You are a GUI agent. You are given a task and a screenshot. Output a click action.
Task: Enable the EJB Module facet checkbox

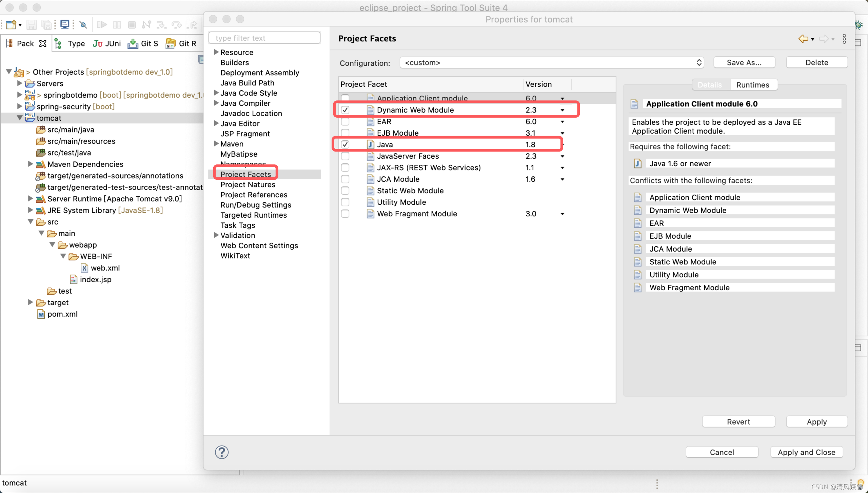pos(345,133)
